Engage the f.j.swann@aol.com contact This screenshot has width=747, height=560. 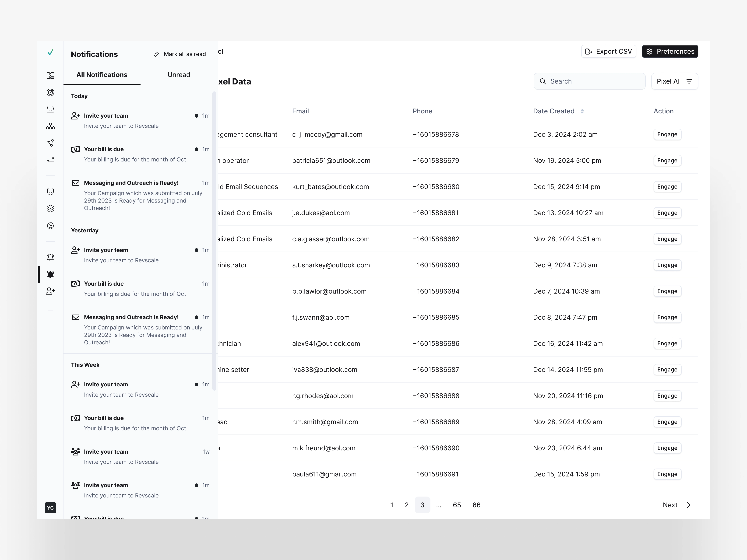pos(667,317)
